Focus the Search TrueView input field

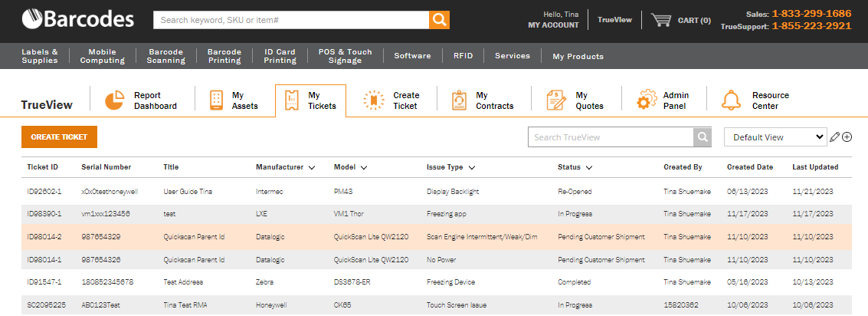click(611, 137)
